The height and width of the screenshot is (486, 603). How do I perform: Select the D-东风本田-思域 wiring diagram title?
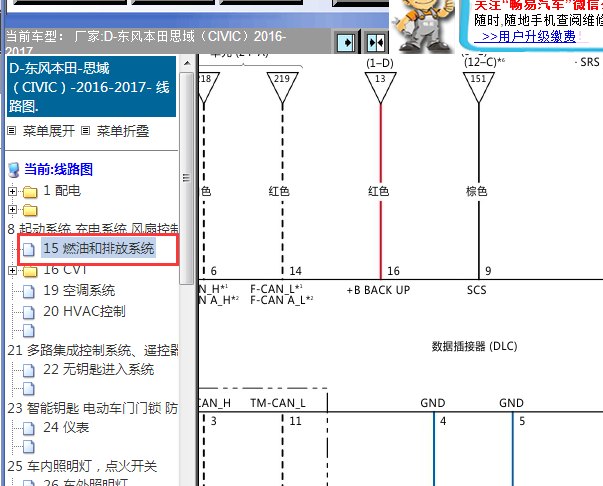coord(92,87)
